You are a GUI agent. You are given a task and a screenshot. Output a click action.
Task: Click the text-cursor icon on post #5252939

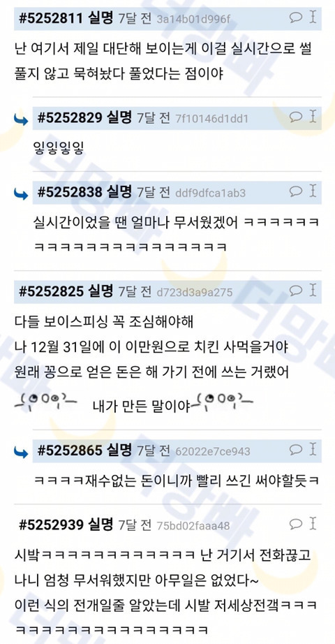(313, 524)
